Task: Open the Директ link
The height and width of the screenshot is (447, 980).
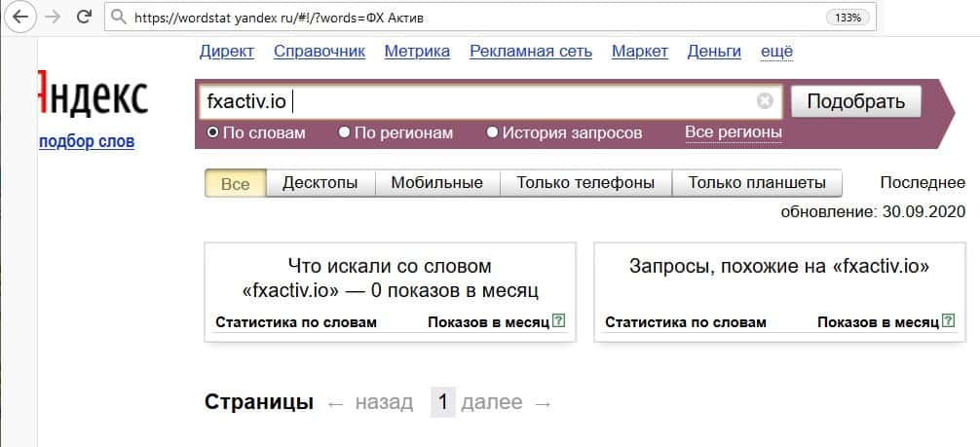Action: pyautogui.click(x=227, y=52)
